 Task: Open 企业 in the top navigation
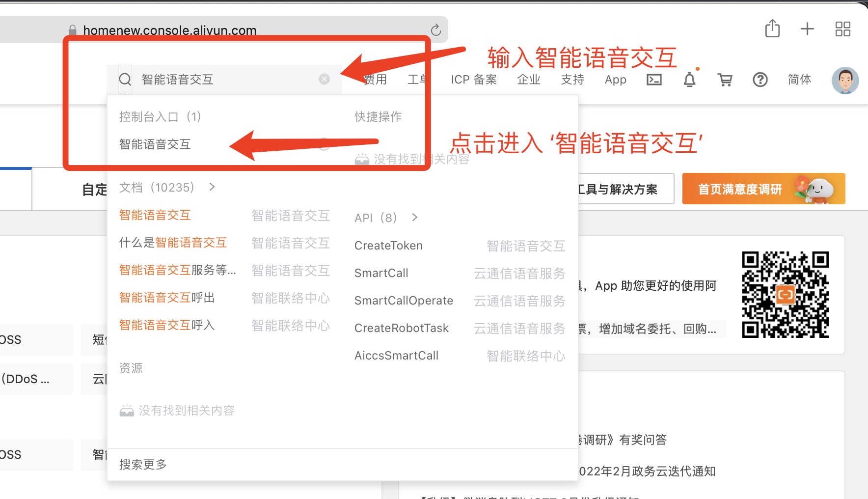529,80
